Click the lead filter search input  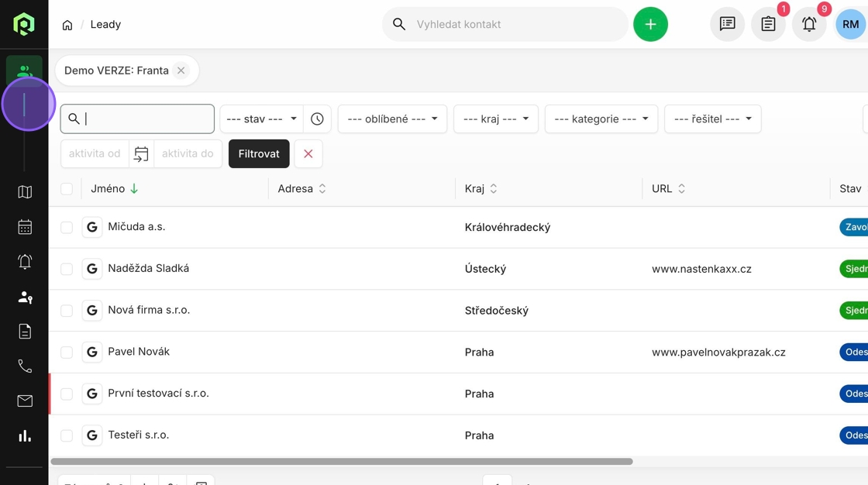coord(137,119)
